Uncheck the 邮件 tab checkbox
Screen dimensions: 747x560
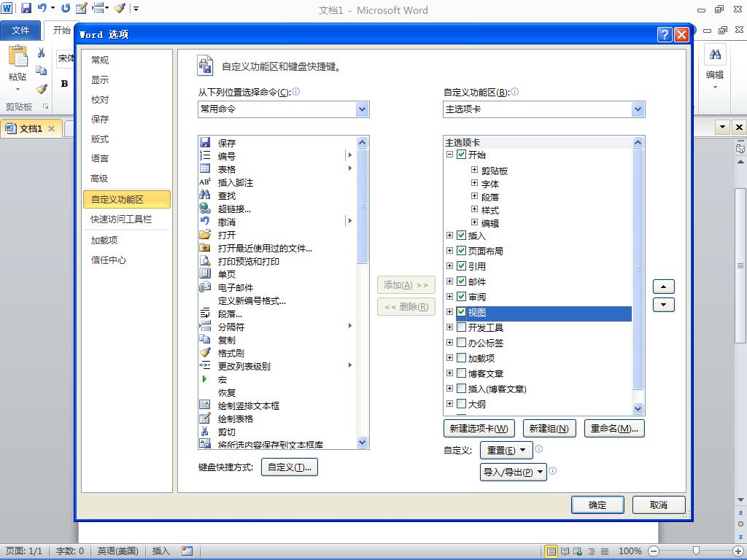[x=461, y=281]
